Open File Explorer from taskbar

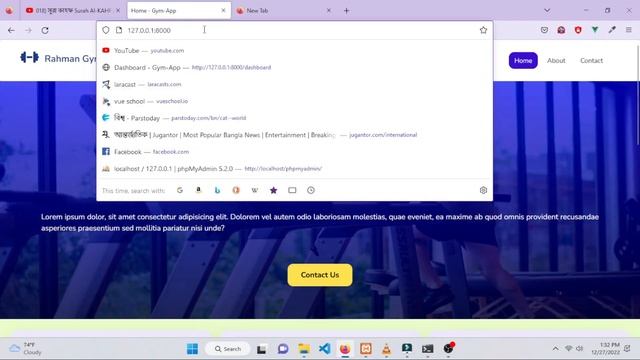[x=304, y=349]
